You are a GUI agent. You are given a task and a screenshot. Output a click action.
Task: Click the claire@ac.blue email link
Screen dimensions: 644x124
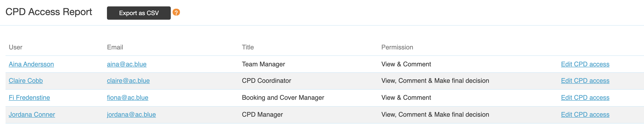[x=128, y=81]
